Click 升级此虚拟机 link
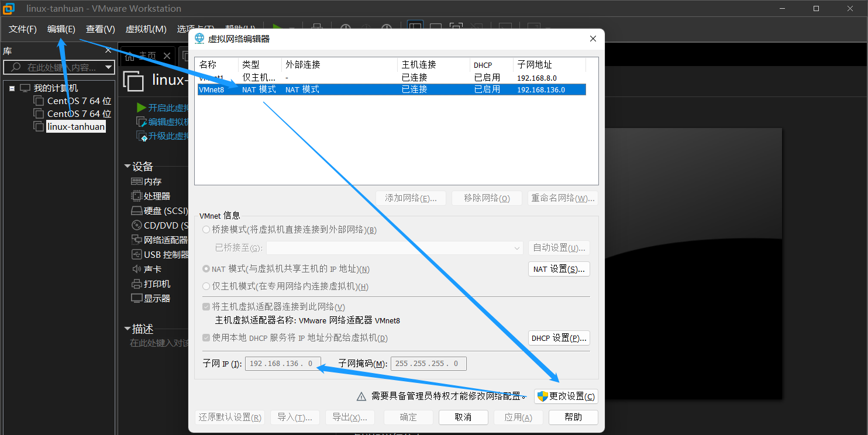 [168, 136]
